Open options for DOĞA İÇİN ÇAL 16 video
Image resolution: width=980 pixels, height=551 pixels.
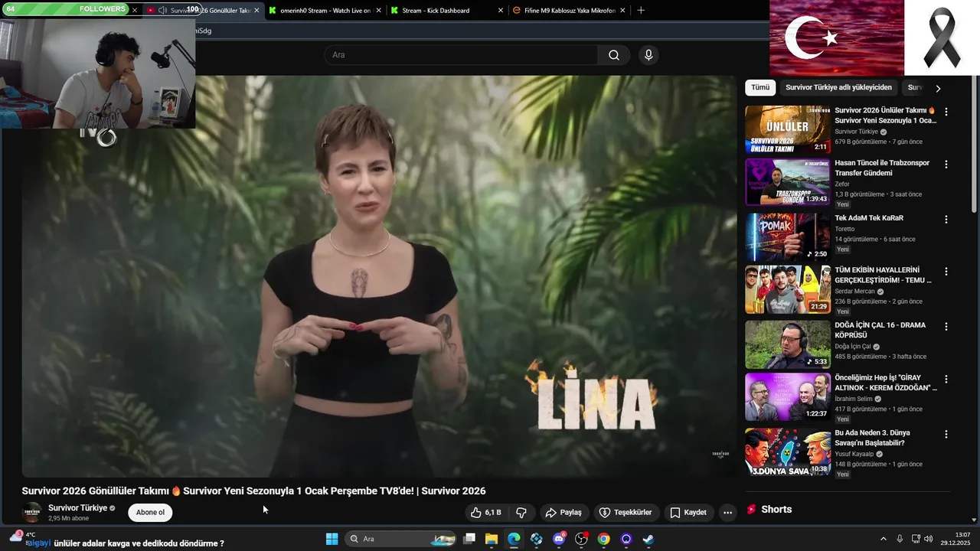946,326
